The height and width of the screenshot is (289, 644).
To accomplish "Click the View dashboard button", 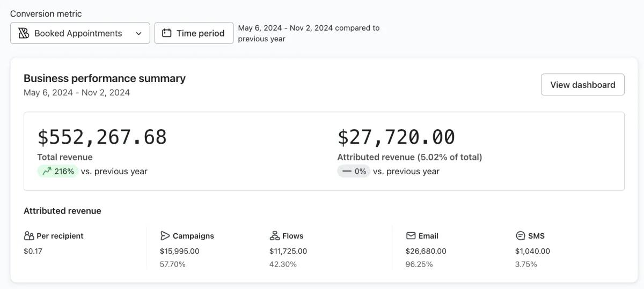I will coord(582,85).
